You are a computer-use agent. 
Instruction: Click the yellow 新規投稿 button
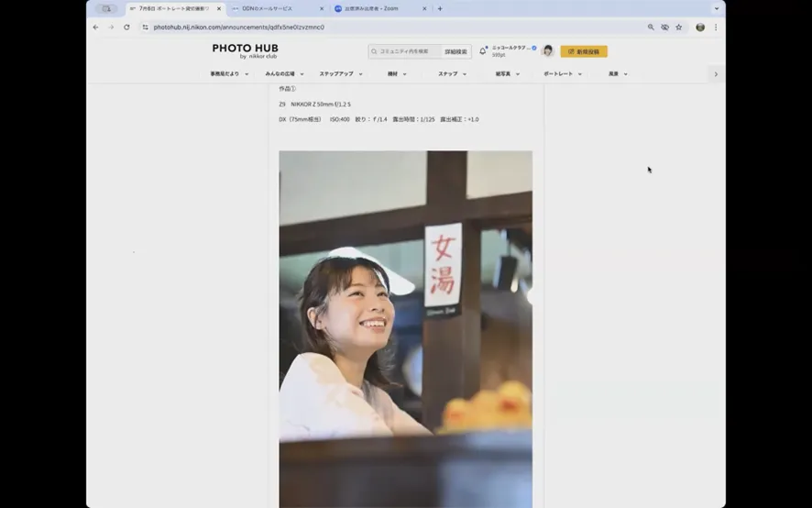click(584, 51)
